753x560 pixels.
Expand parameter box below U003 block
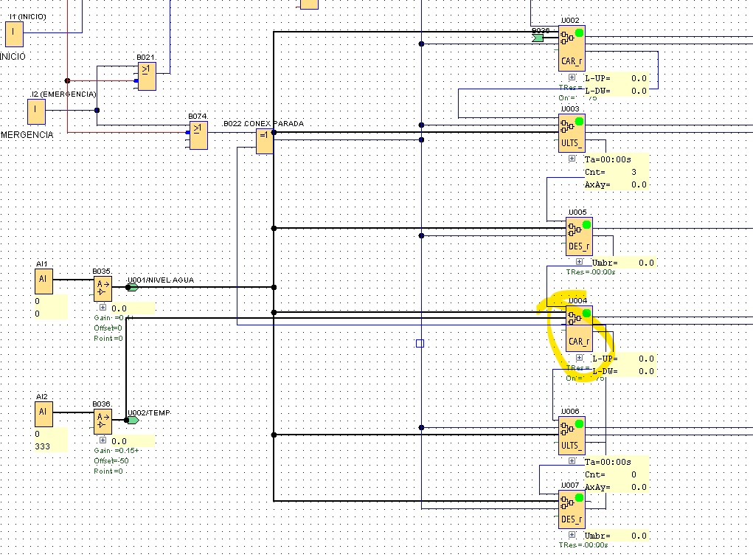pyautogui.click(x=572, y=159)
